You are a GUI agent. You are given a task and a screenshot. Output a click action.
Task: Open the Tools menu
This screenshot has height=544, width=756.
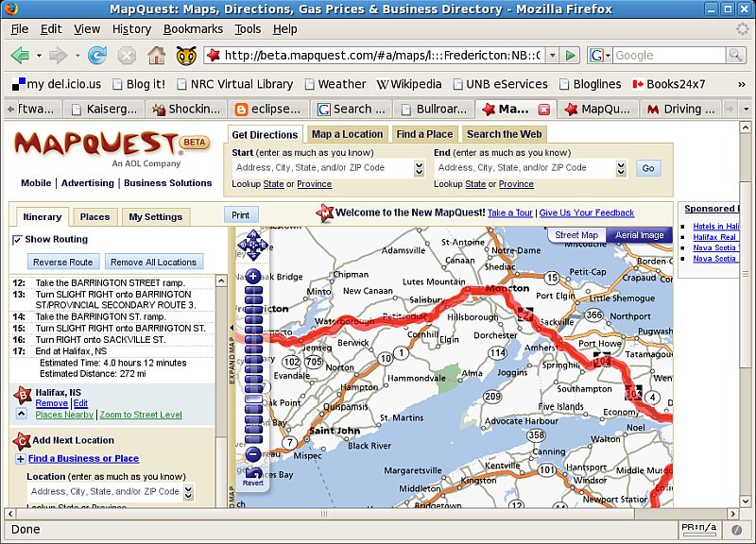pos(248,29)
